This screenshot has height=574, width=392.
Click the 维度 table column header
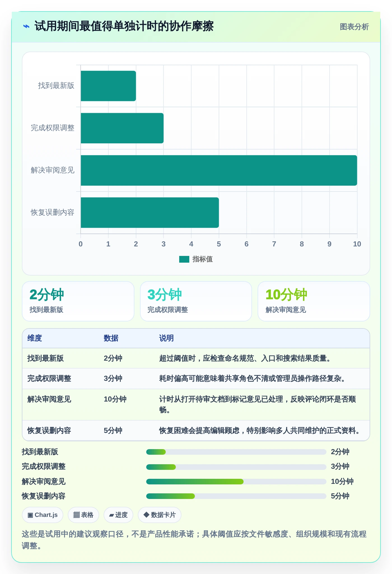(x=35, y=338)
